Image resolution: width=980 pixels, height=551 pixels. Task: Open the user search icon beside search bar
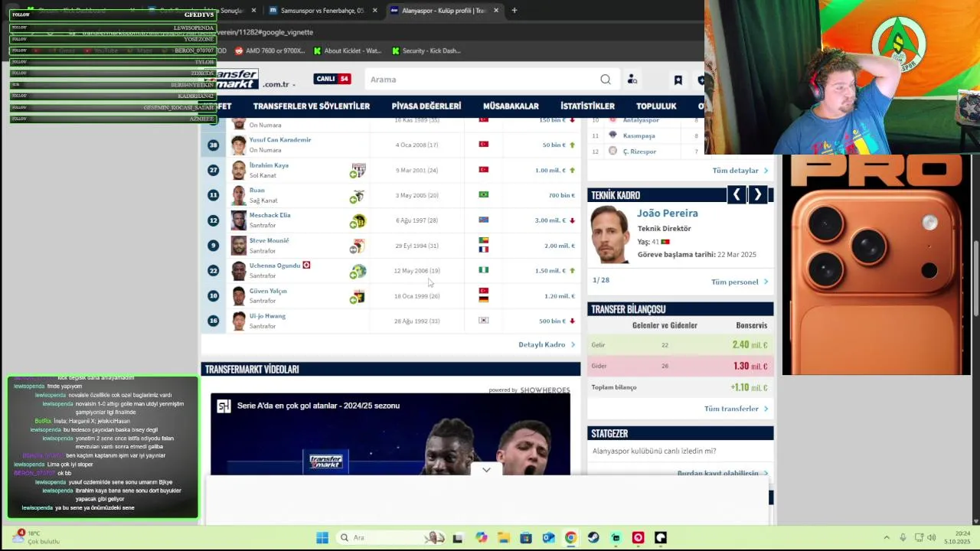(x=632, y=80)
